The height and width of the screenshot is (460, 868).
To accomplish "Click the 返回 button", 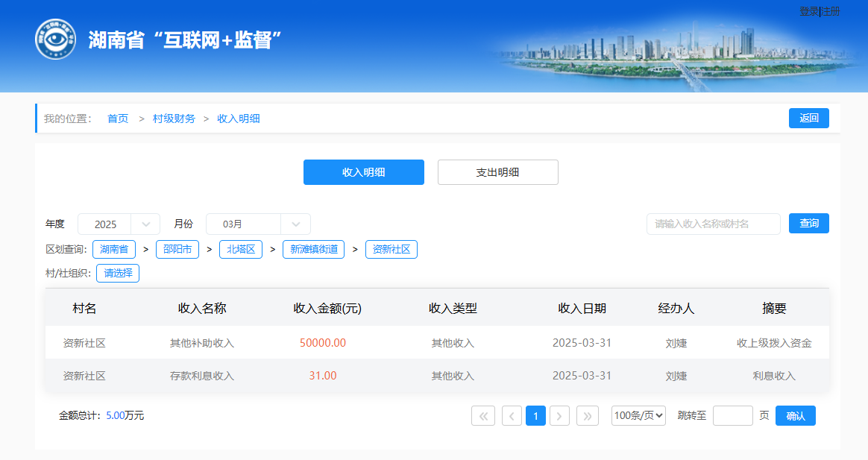I will pyautogui.click(x=809, y=118).
